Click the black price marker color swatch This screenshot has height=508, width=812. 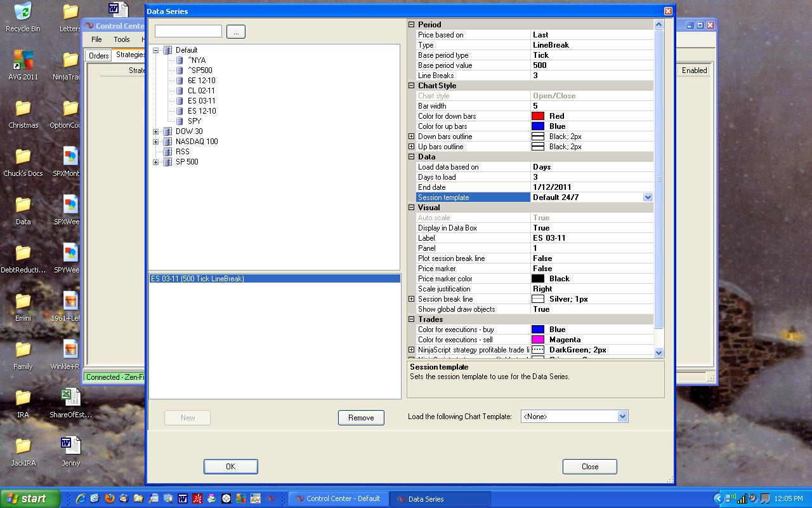click(538, 279)
